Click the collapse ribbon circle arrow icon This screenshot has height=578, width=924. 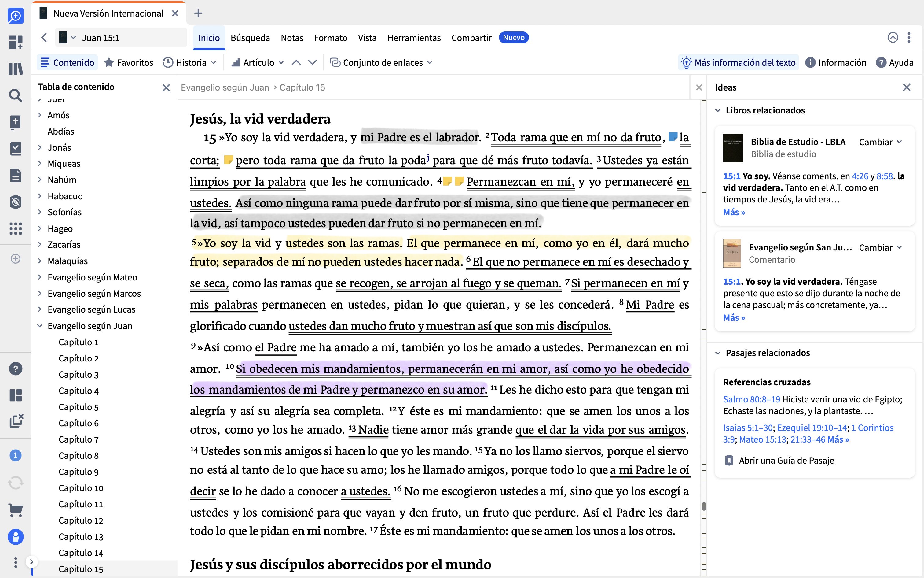pos(893,37)
